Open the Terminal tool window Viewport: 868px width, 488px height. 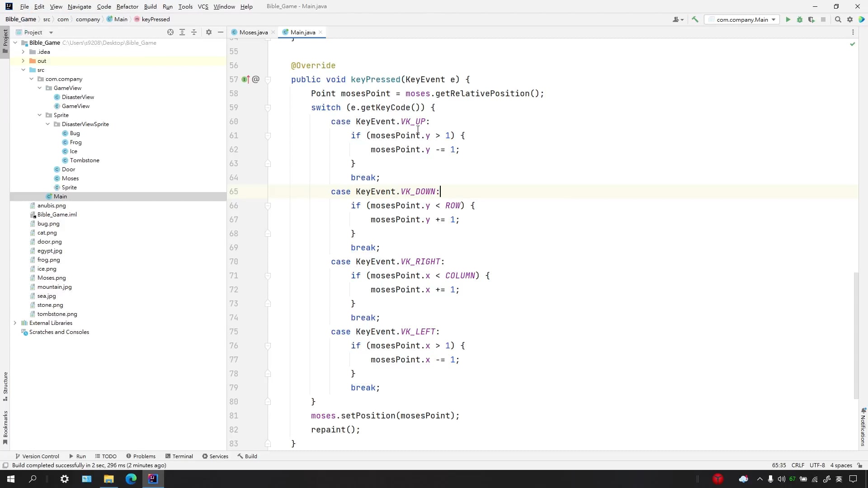(179, 456)
